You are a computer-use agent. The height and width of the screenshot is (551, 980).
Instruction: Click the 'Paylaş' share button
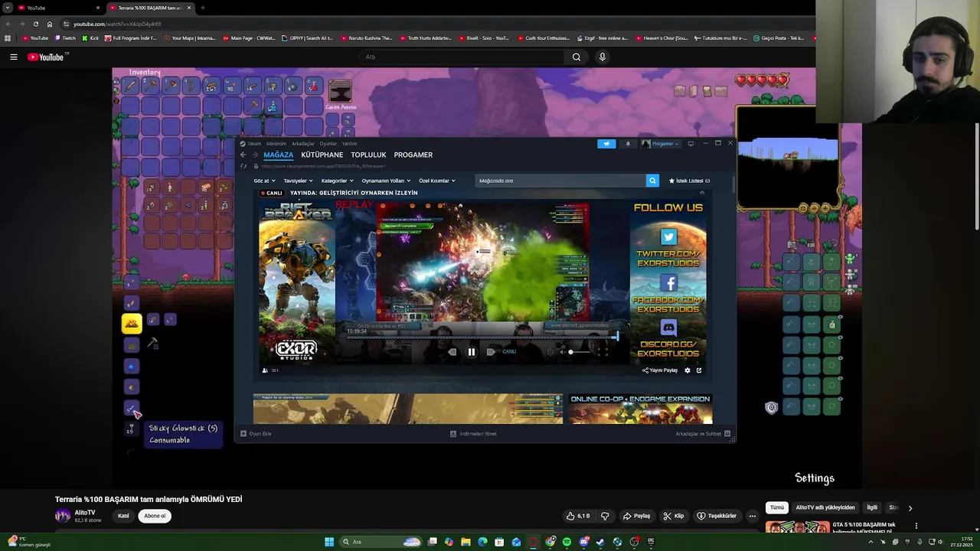[x=636, y=516]
